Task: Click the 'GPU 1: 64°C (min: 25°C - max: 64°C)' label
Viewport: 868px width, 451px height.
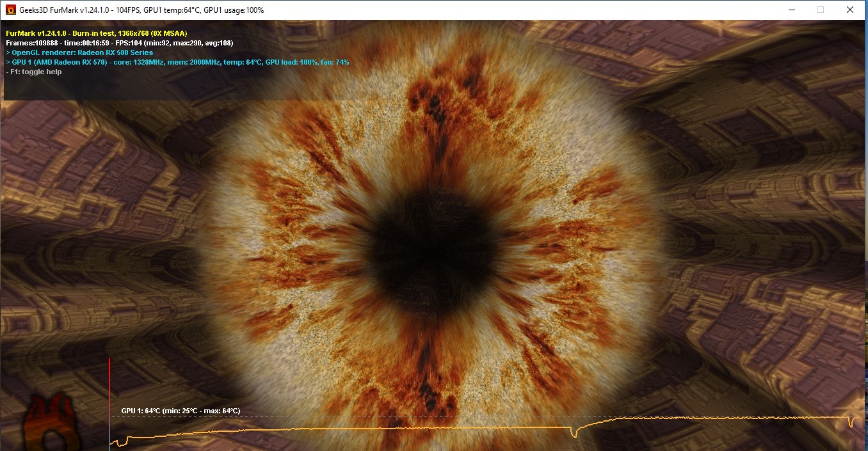Action: point(181,411)
